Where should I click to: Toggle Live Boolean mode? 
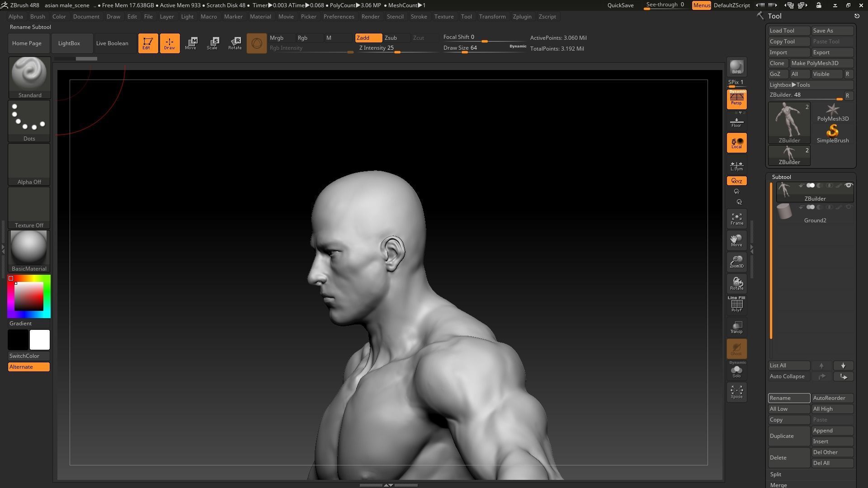[x=115, y=43]
